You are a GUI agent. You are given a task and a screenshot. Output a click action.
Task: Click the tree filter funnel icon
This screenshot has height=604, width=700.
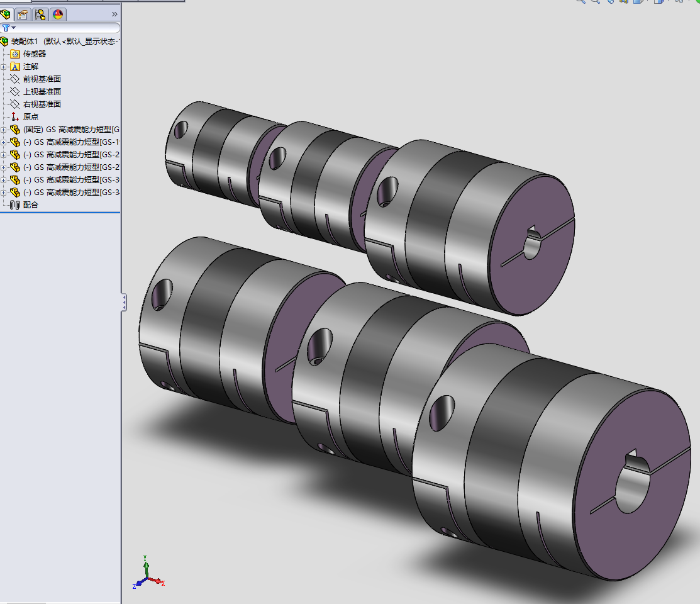pos(6,28)
